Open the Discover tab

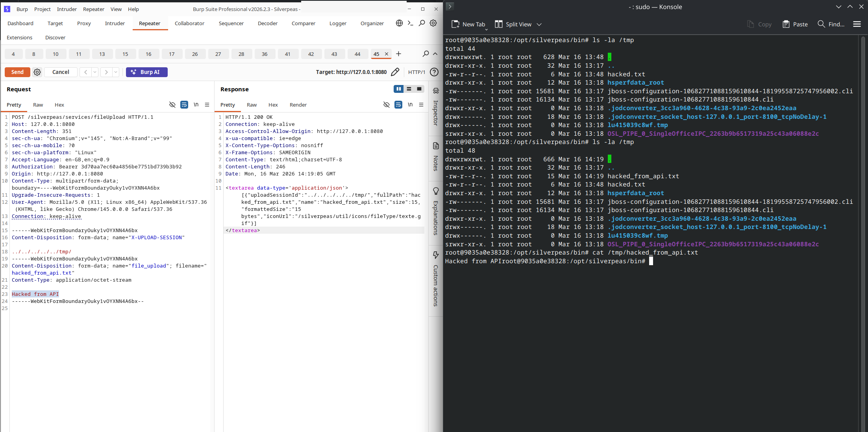56,37
